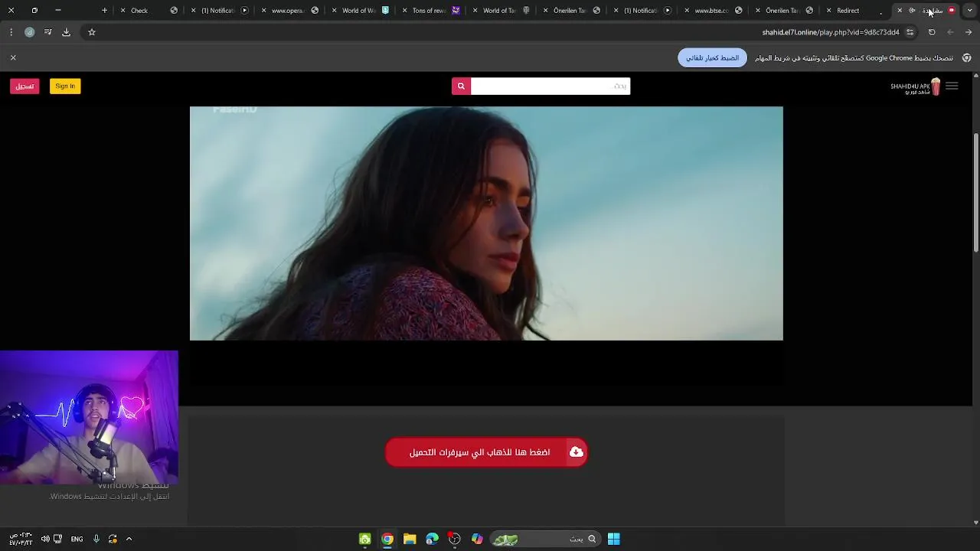Click the yellow Sign In button
This screenshot has width=980, height=551.
pyautogui.click(x=65, y=86)
